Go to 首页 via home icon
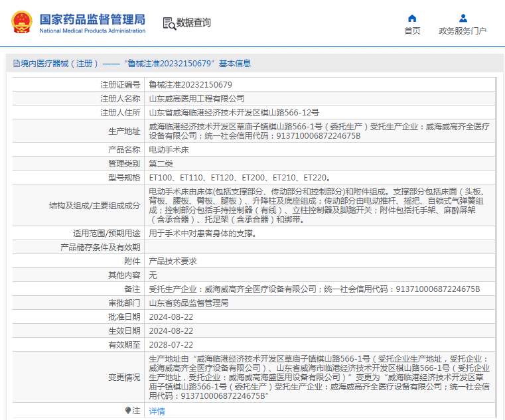This screenshot has height=420, width=505. coord(412,18)
